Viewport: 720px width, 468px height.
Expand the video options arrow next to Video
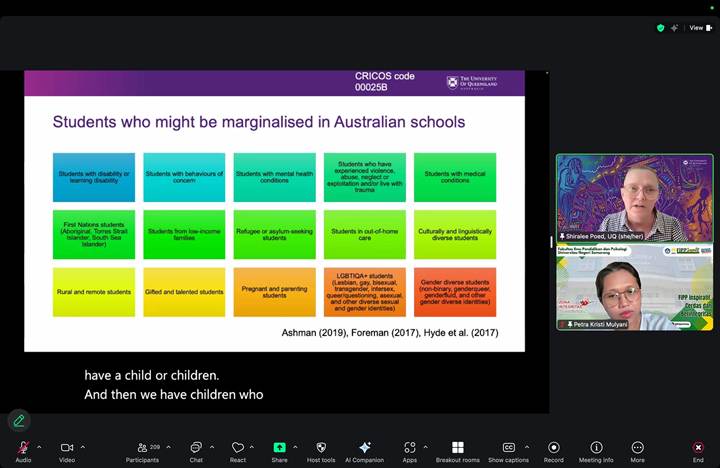click(x=83, y=447)
